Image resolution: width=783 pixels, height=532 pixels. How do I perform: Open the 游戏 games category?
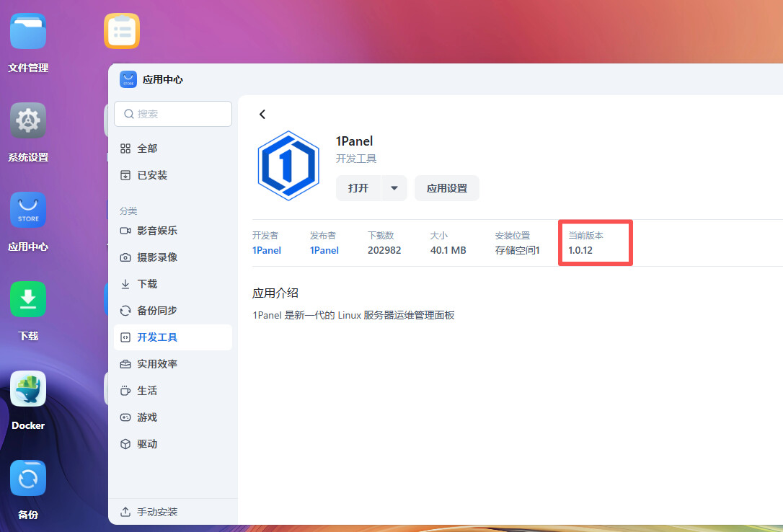(x=147, y=417)
